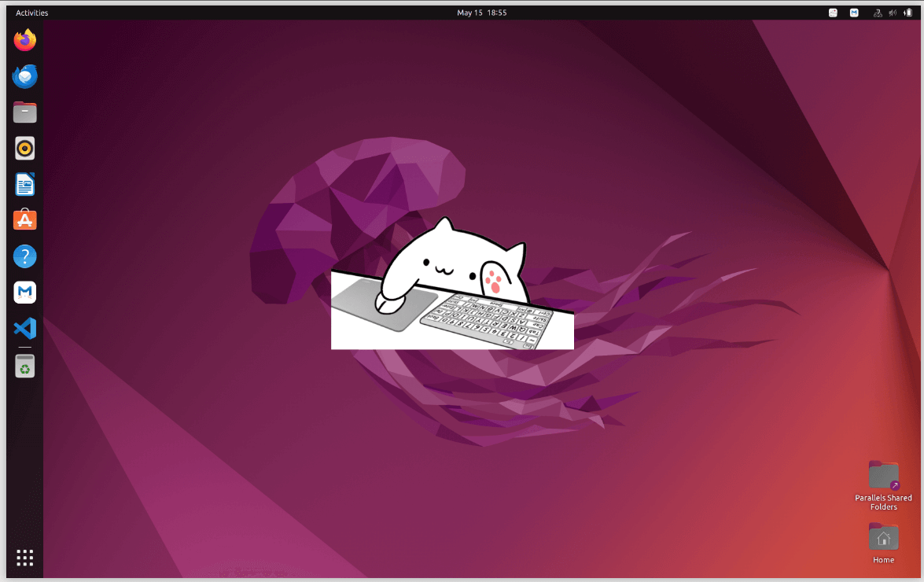The height and width of the screenshot is (582, 924).
Task: Open the battery status indicator
Action: coord(908,13)
